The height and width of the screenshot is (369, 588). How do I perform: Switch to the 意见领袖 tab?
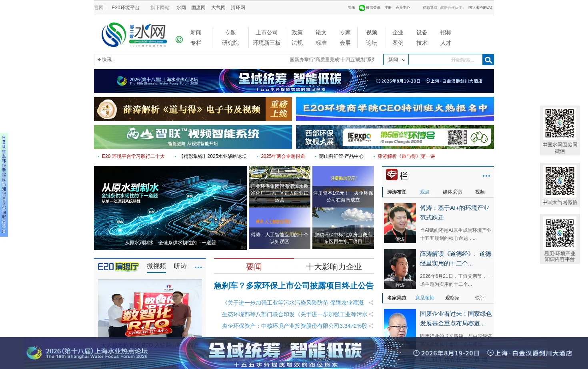[x=425, y=298]
